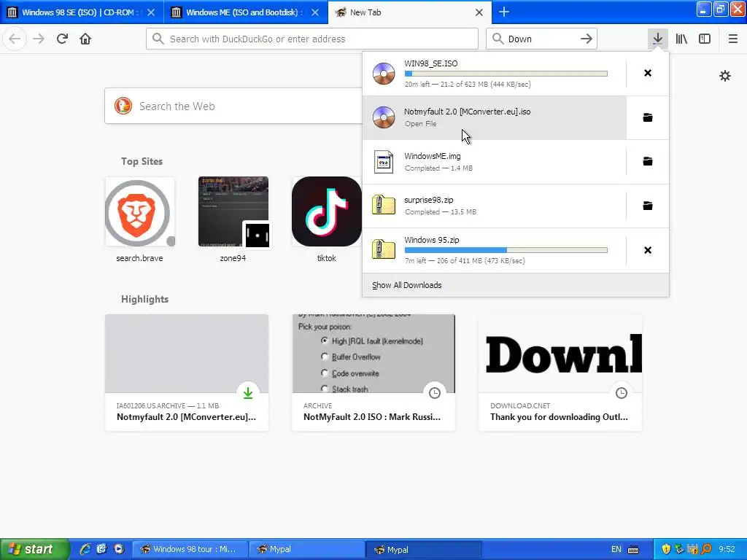
Task: Click the EN language indicator
Action: coord(616,549)
